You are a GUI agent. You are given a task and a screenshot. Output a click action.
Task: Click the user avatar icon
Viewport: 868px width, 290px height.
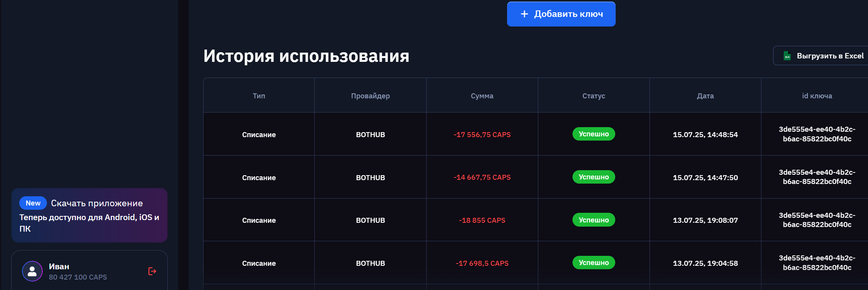point(32,271)
